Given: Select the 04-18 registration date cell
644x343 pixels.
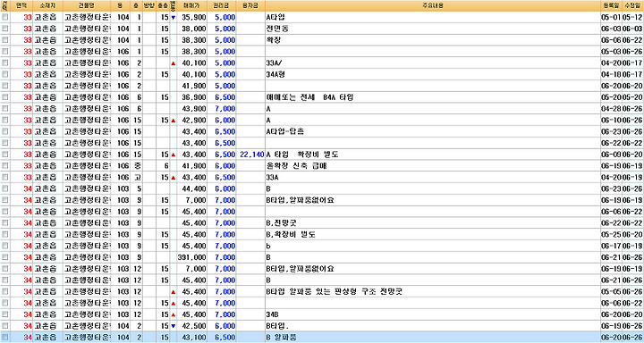Looking at the screenshot, I should (611, 74).
